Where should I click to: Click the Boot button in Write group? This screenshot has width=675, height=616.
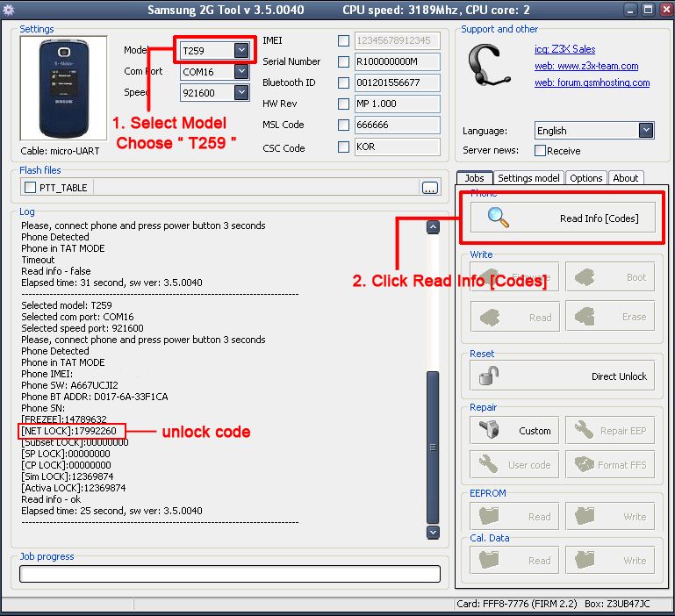click(x=610, y=277)
